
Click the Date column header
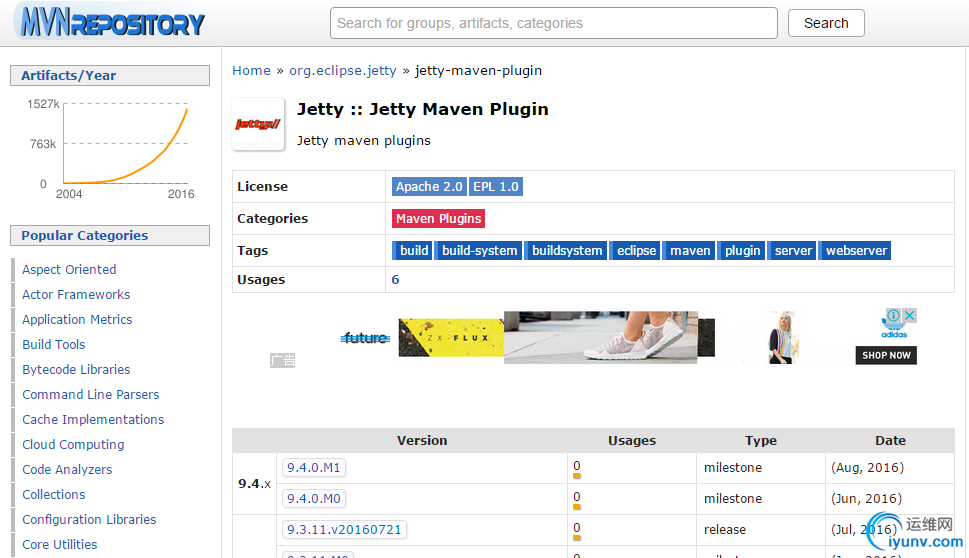point(891,441)
